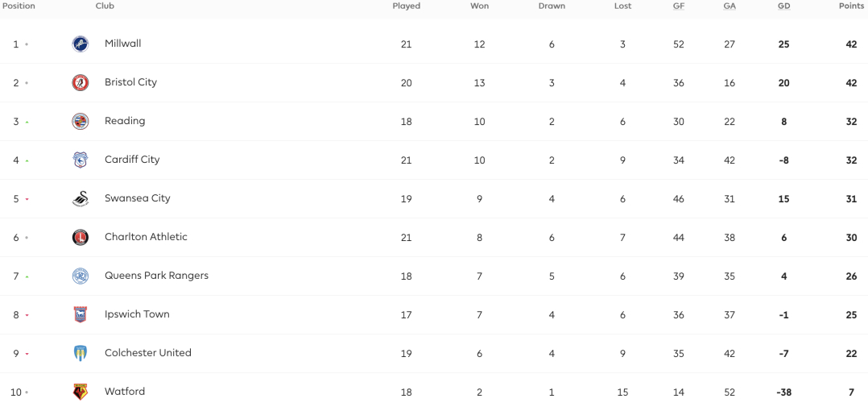The height and width of the screenshot is (403, 868).
Task: Click the Swansea City swan logo
Action: click(x=81, y=198)
